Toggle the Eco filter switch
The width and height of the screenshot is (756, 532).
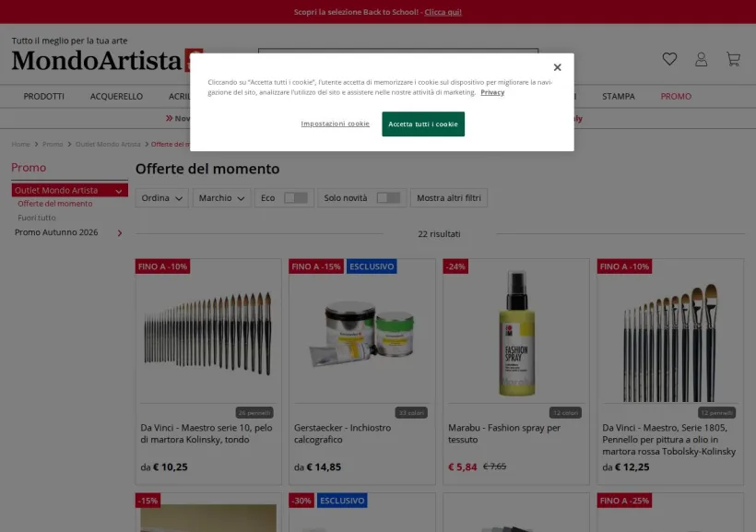(x=296, y=197)
